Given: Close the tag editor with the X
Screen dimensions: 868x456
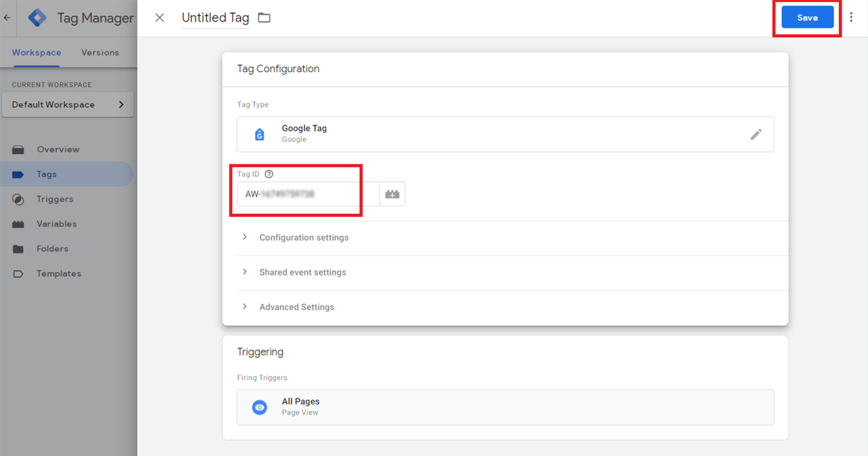Looking at the screenshot, I should (x=159, y=18).
